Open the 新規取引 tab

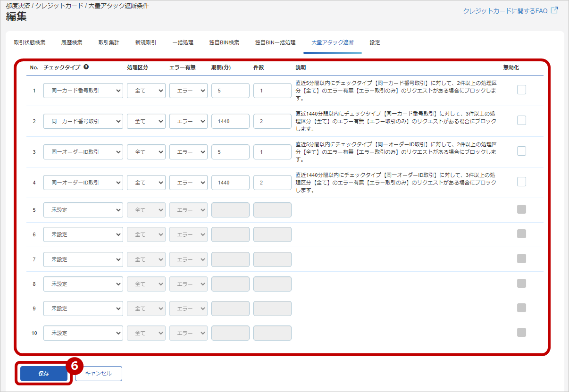pos(146,42)
